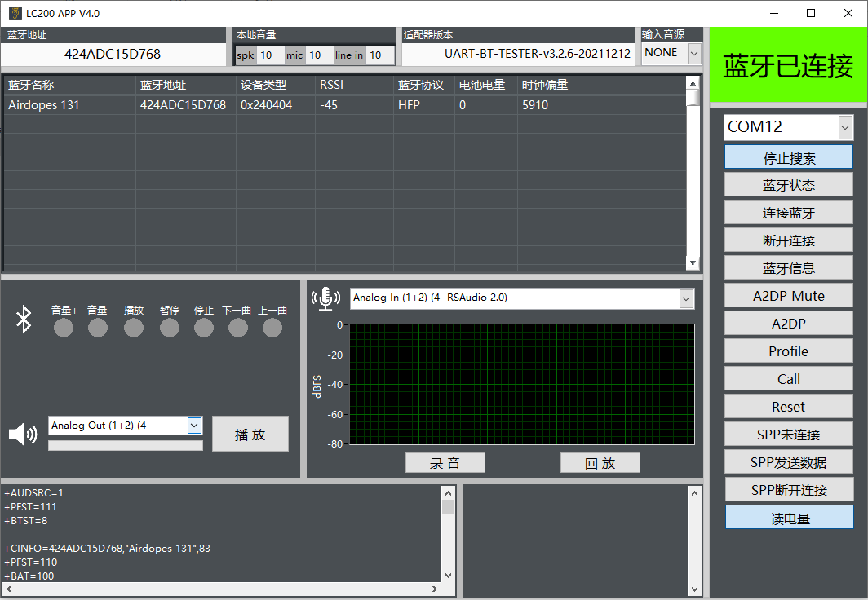Select the Airdopes 131 device name cell
The image size is (868, 600).
pos(70,105)
